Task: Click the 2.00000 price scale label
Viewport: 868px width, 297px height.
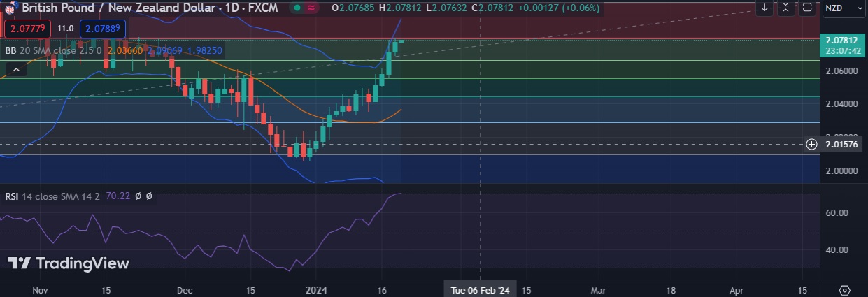Action: pos(841,171)
